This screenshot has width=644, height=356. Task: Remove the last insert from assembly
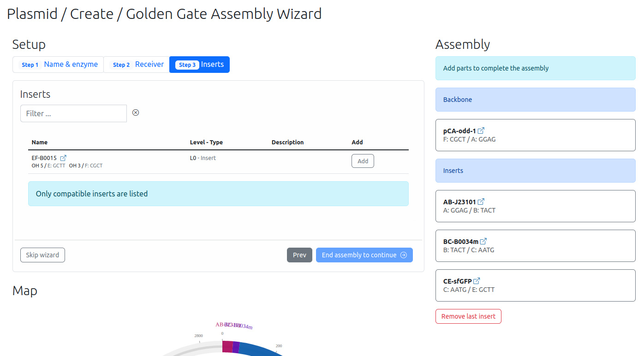coord(468,316)
